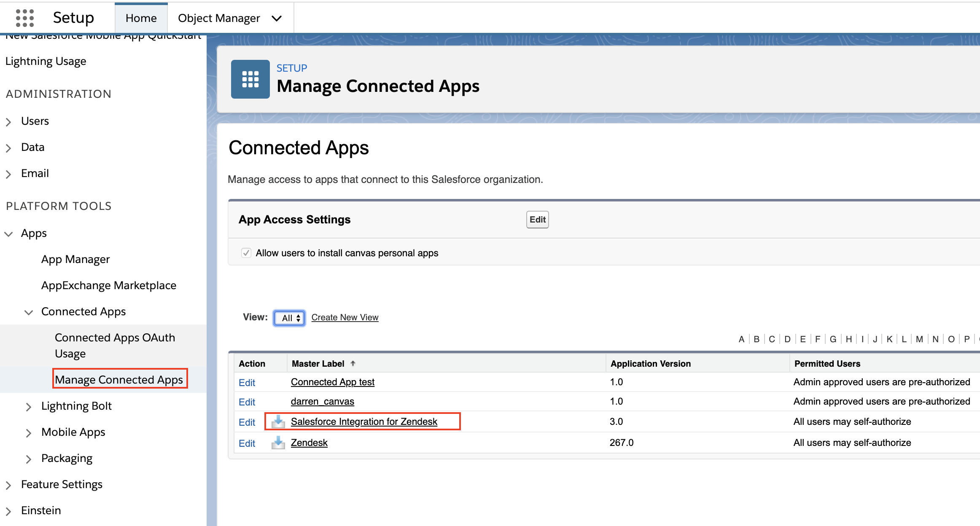Open Connected Apps OAuth Usage
980x526 pixels.
[x=115, y=345]
